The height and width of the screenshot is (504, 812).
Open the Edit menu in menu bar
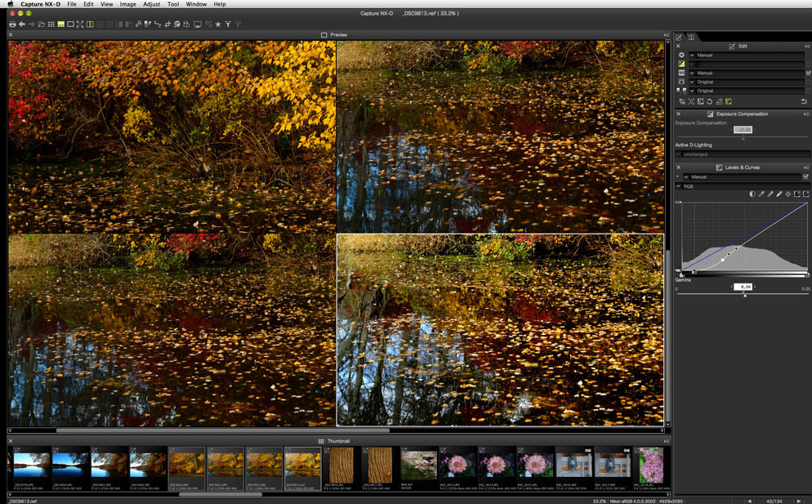point(88,4)
